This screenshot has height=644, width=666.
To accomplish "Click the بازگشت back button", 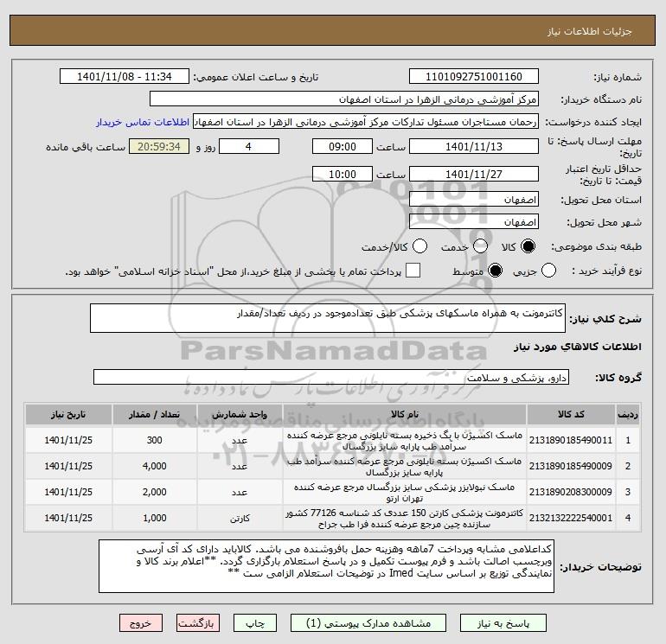I will pyautogui.click(x=198, y=623).
